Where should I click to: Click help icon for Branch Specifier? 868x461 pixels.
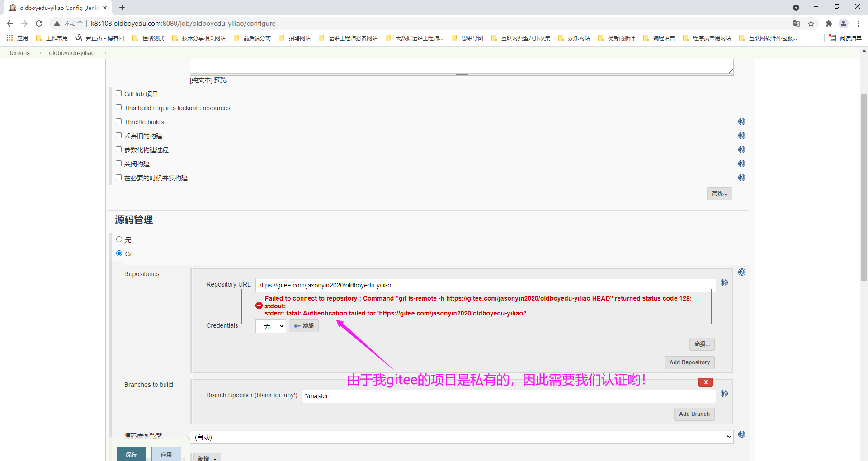pyautogui.click(x=724, y=394)
